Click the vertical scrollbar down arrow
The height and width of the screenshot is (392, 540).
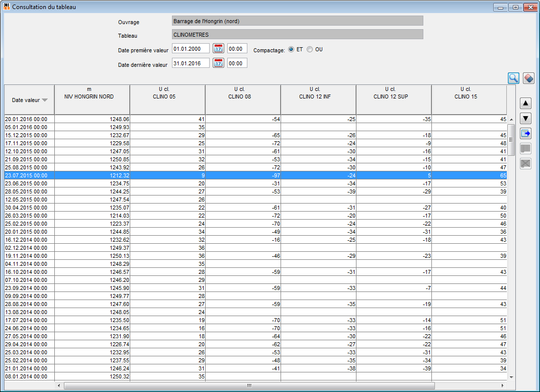coord(511,377)
